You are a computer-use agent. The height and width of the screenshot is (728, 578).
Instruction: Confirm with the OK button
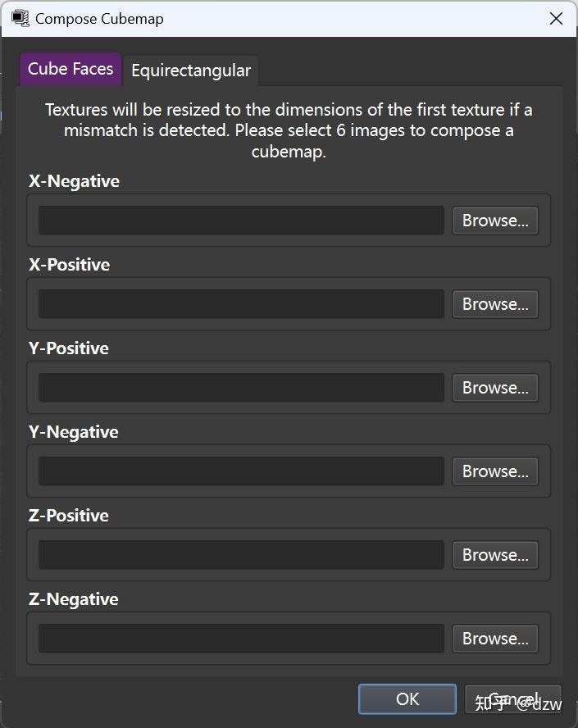coord(407,698)
